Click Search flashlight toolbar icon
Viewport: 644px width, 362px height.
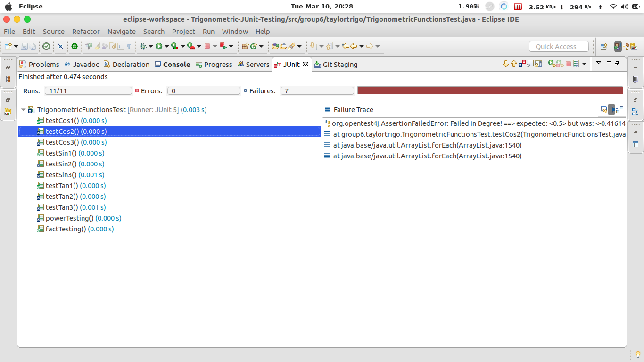pos(291,46)
